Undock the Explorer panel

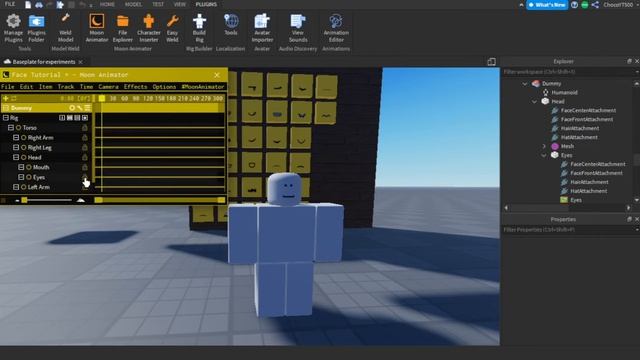[629, 61]
